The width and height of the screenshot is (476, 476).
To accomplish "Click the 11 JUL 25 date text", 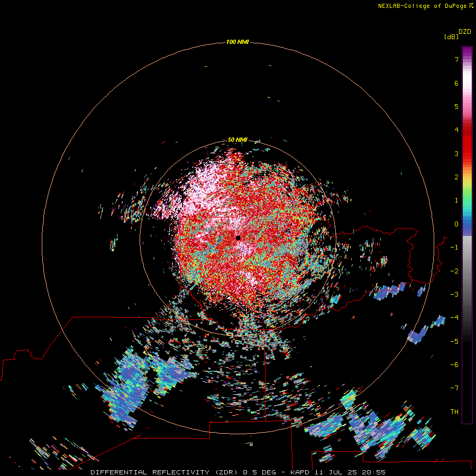I will point(337,472).
